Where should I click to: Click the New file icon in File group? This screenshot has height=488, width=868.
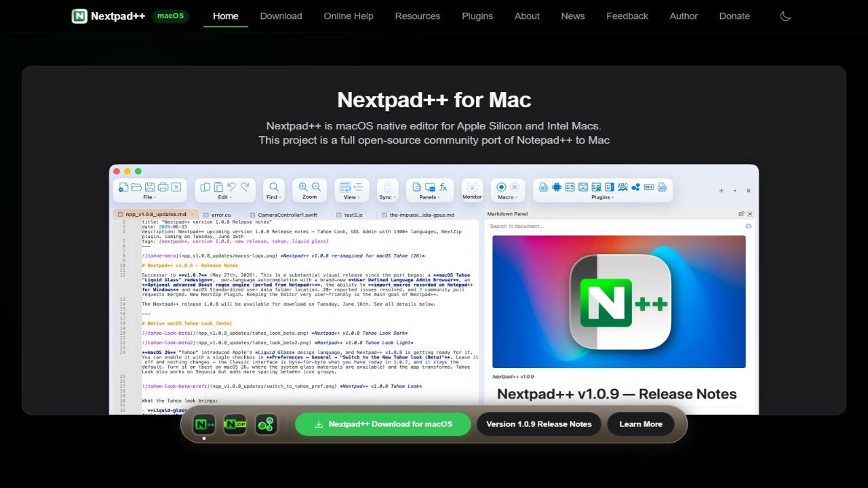124,187
